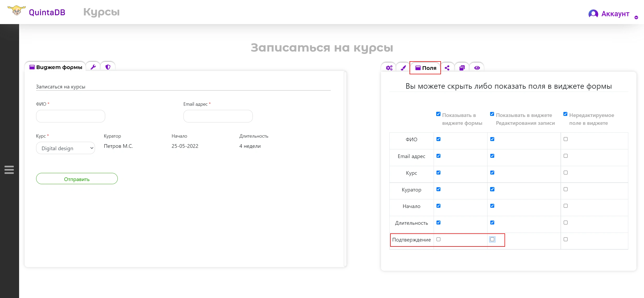Screen dimensions: 644x298
Task: Open the shield security tab
Action: tap(108, 67)
